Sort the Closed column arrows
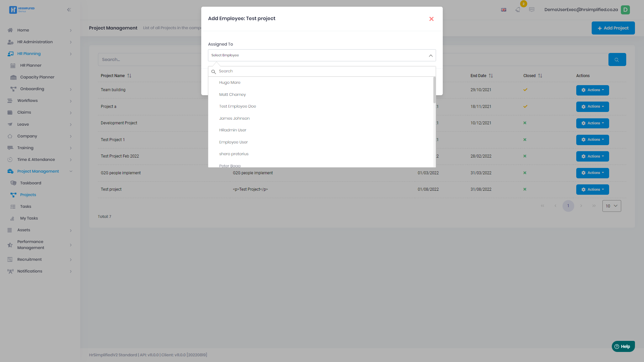Image resolution: width=644 pixels, height=362 pixels. [540, 76]
